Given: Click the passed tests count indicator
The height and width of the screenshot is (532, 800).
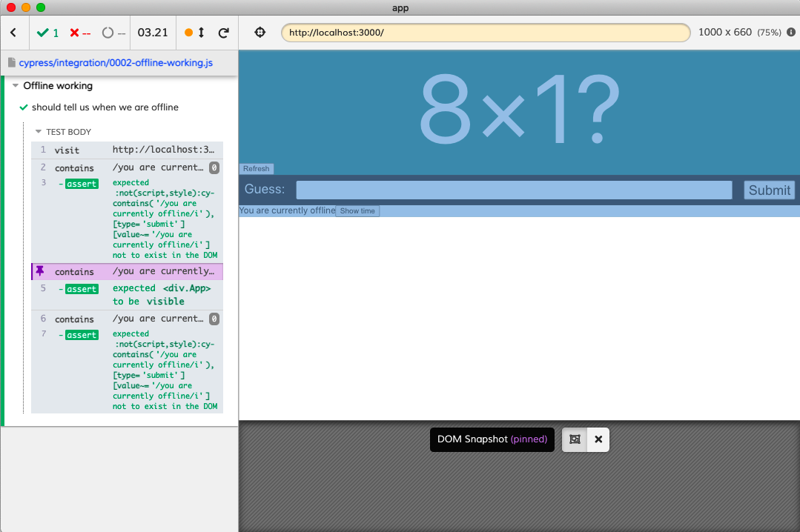Looking at the screenshot, I should click(x=48, y=33).
